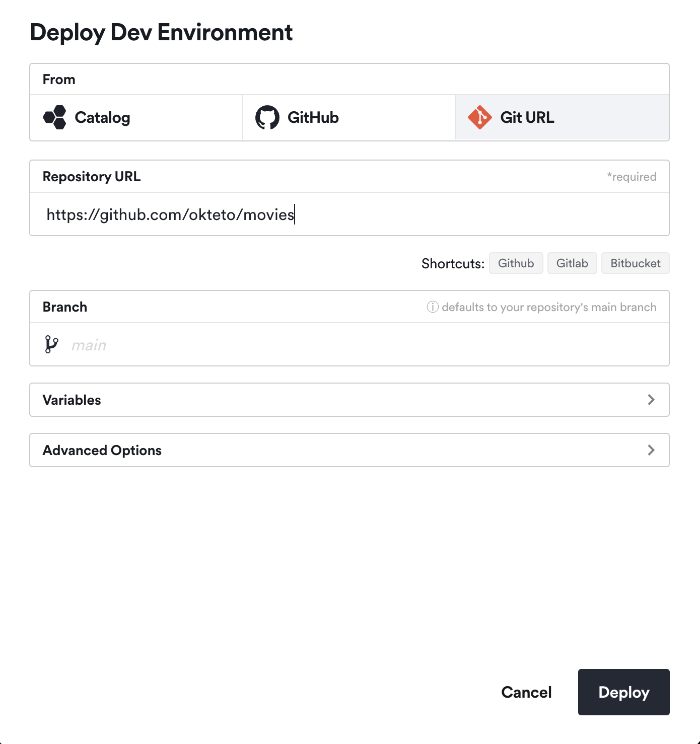
Task: Click the chevron on the Variables row
Action: (x=651, y=400)
